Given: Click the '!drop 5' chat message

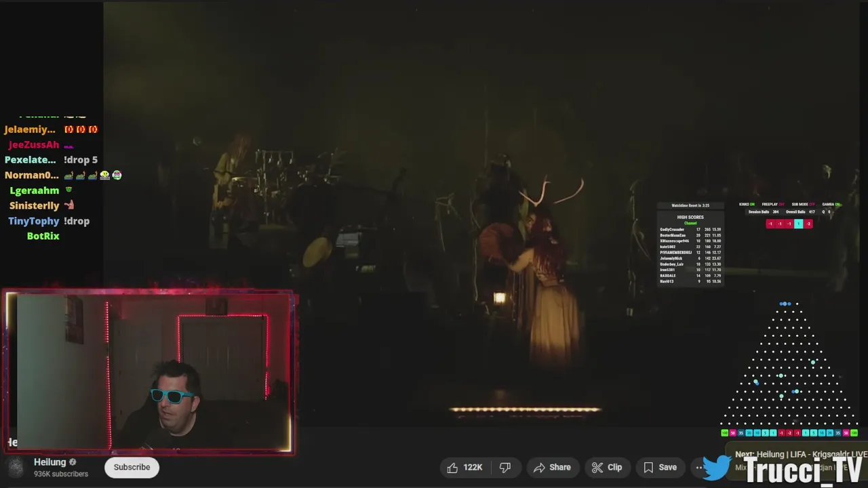Looking at the screenshot, I should tap(81, 160).
